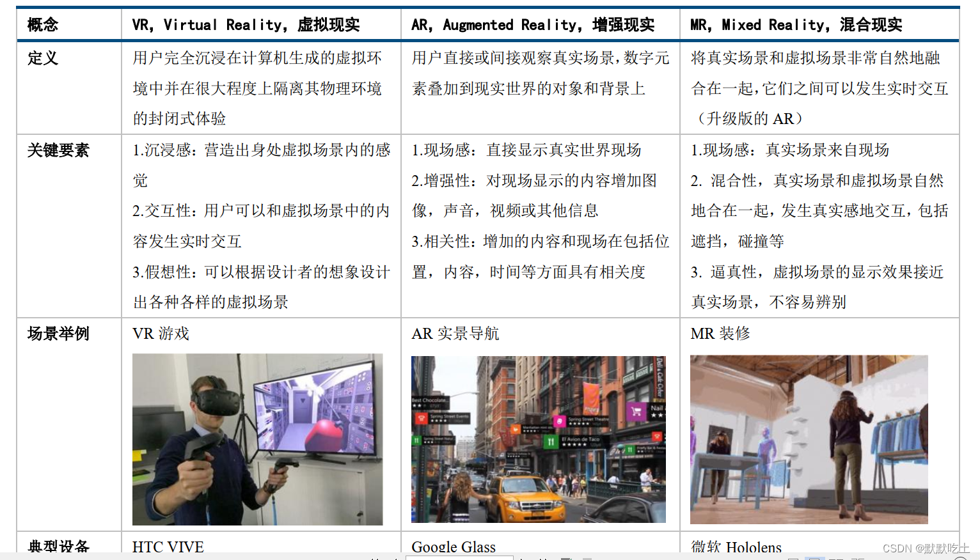This screenshot has width=980, height=560.
Task: Click the circular icon at the bottom-right corner
Action: 961,557
